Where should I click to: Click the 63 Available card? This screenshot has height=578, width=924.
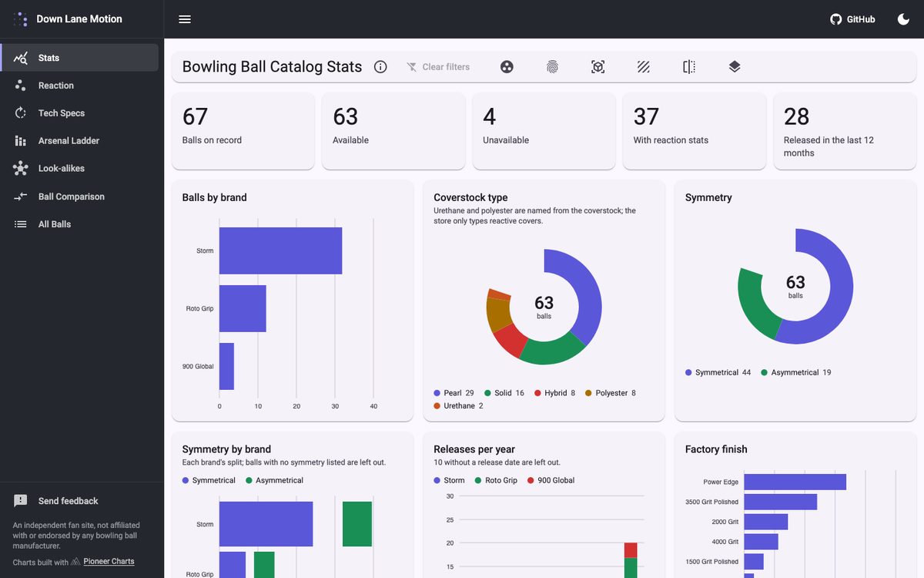[x=393, y=131]
